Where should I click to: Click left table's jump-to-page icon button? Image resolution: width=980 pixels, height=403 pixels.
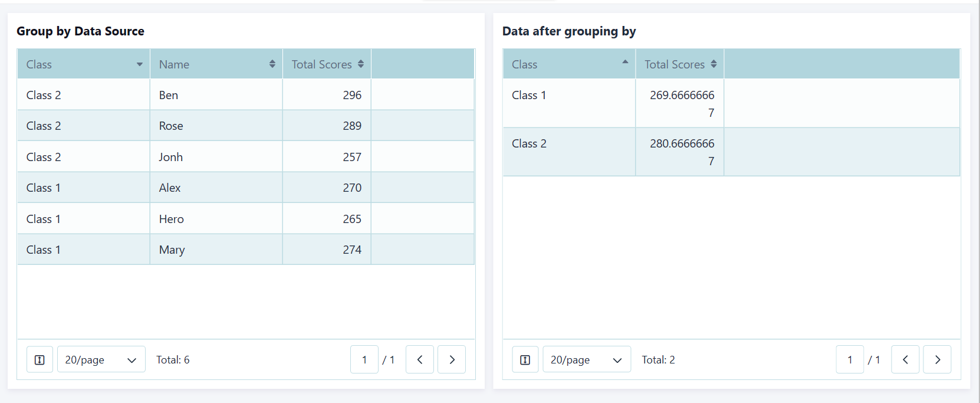click(x=40, y=360)
